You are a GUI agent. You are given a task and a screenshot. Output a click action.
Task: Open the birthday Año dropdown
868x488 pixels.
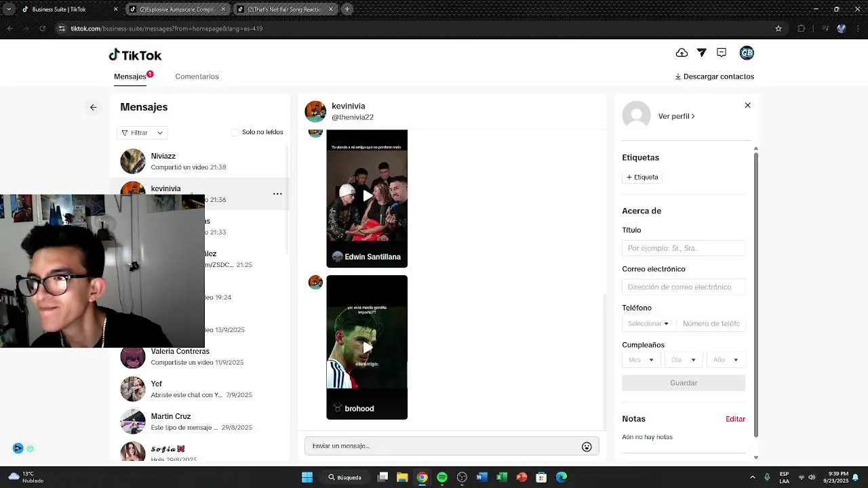tap(726, 360)
